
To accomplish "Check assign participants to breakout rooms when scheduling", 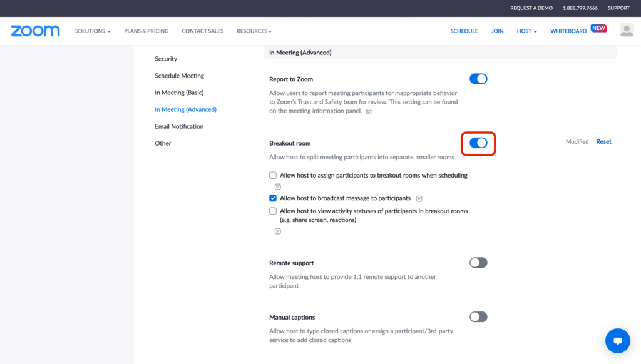I will click(x=273, y=176).
